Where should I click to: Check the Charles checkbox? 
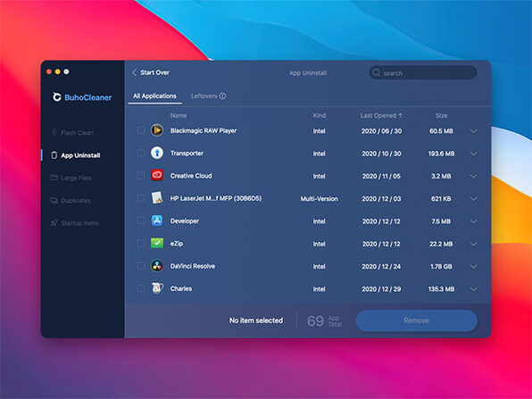coord(140,288)
